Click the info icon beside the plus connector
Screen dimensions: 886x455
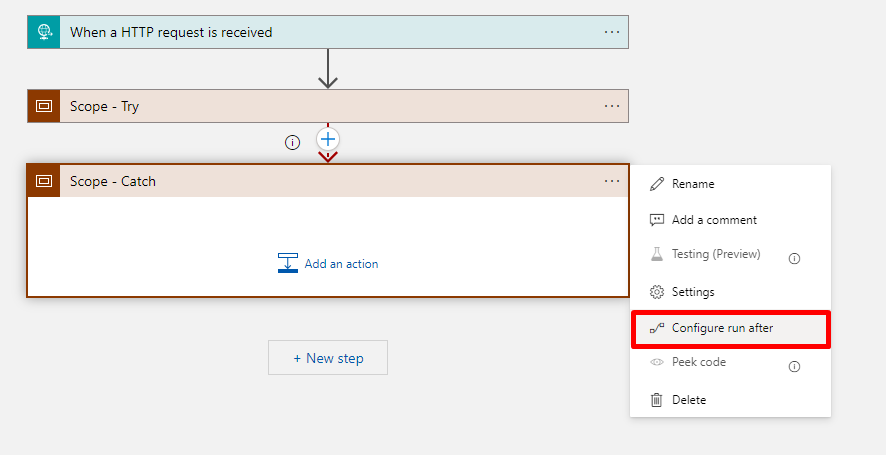(292, 142)
